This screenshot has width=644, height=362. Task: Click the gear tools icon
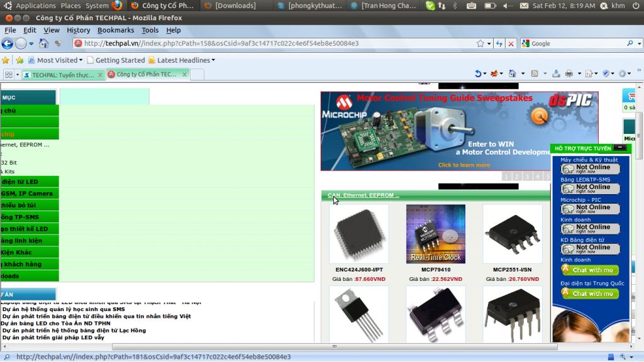[622, 74]
